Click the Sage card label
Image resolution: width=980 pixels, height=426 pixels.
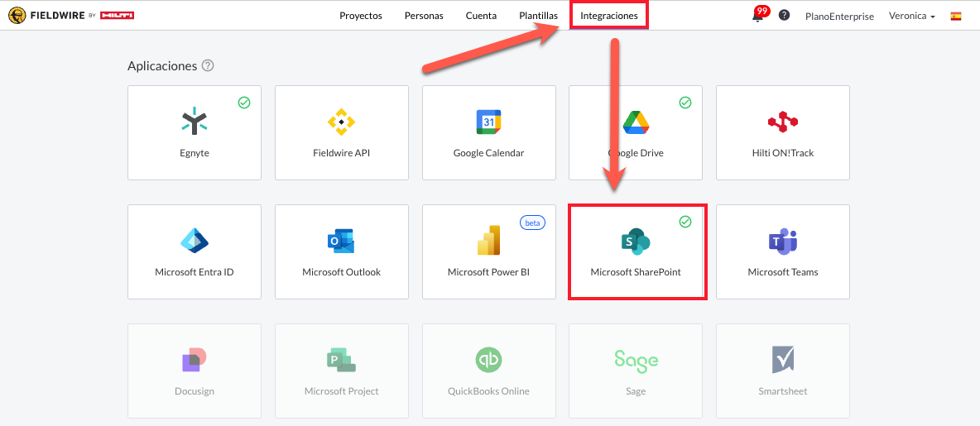pos(636,391)
